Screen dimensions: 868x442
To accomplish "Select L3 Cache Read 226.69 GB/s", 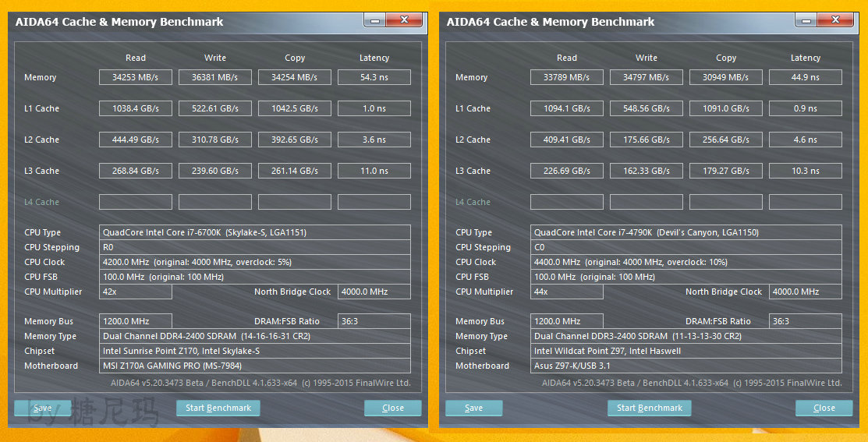I will click(x=567, y=171).
